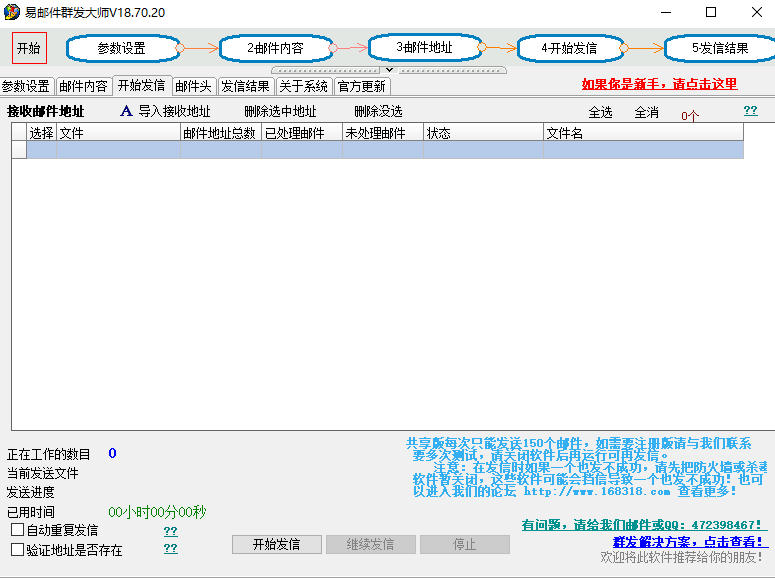Image resolution: width=775 pixels, height=578 pixels.
Task: Toggle the 验证地址是否存在 checkbox
Action: click(x=17, y=549)
